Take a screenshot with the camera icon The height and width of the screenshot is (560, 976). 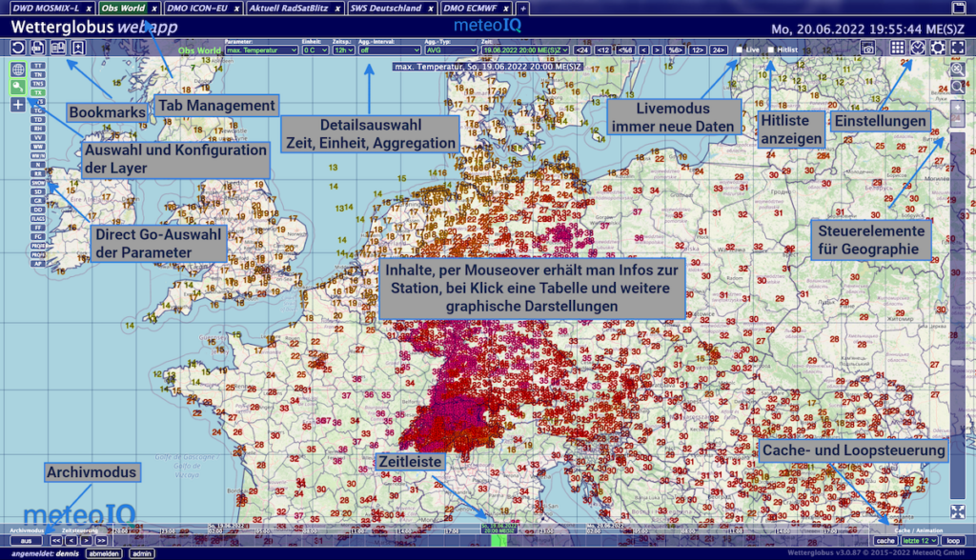coord(867,48)
